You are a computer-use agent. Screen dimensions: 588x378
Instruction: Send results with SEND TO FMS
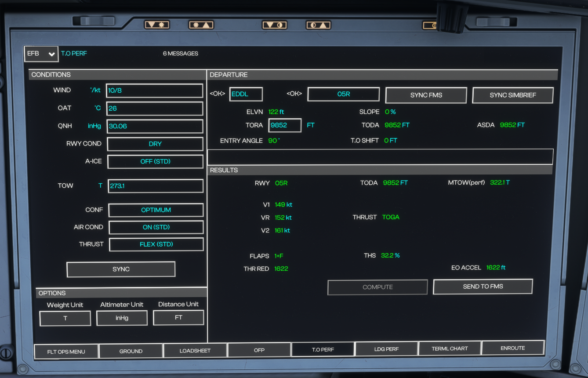(483, 287)
